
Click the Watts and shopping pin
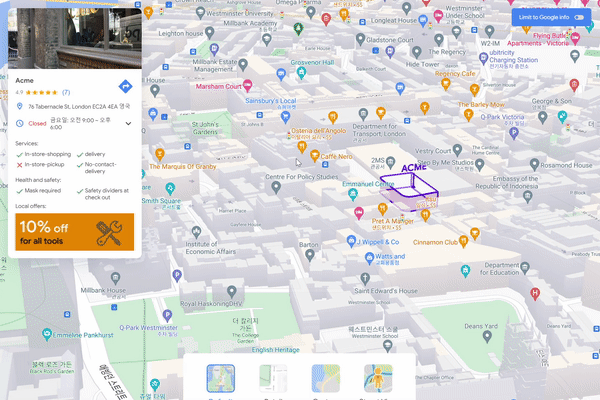point(369,258)
